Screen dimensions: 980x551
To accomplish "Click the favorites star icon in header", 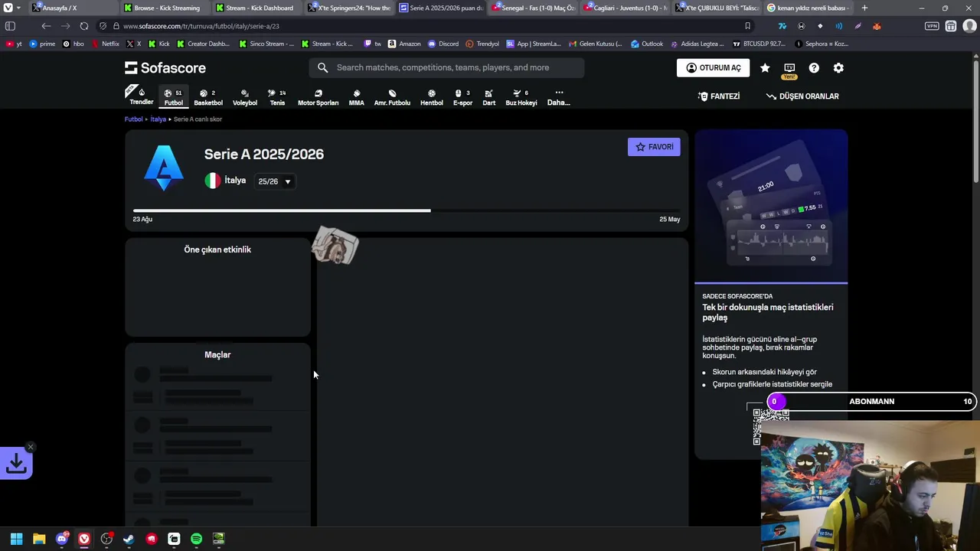I will [x=765, y=67].
